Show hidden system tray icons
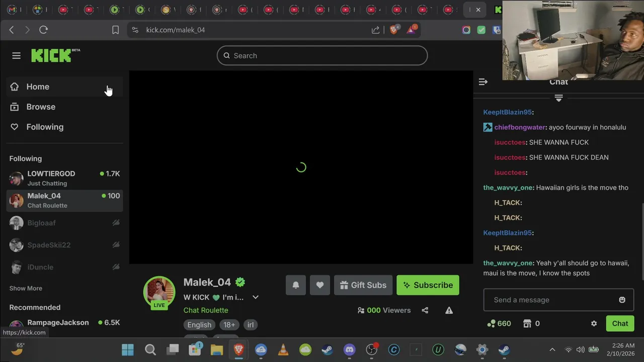 [x=552, y=349]
